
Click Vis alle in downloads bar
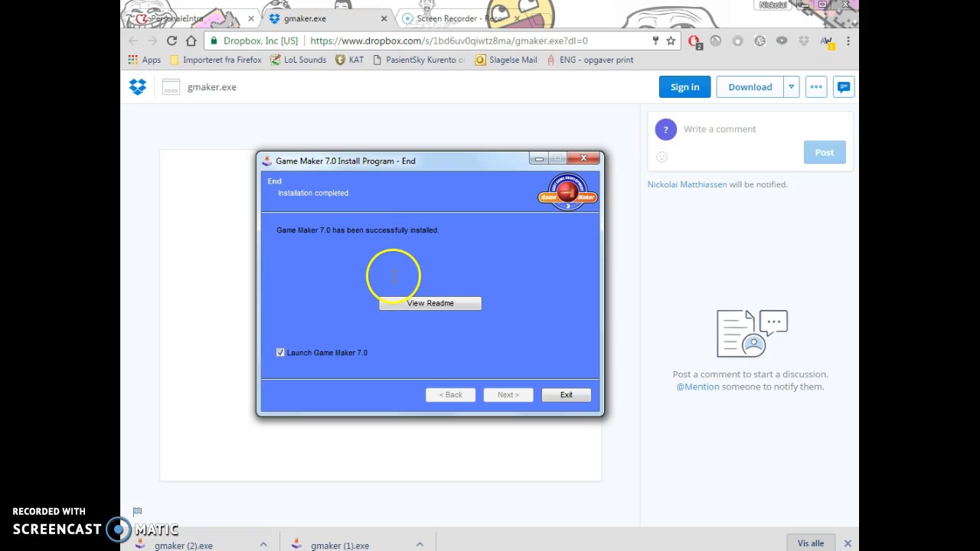coord(810,543)
